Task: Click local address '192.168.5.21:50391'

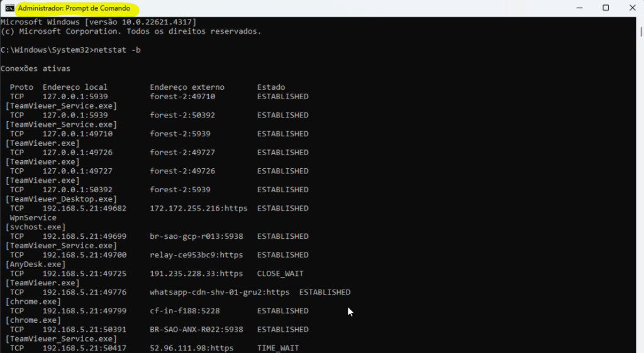Action: click(x=84, y=330)
